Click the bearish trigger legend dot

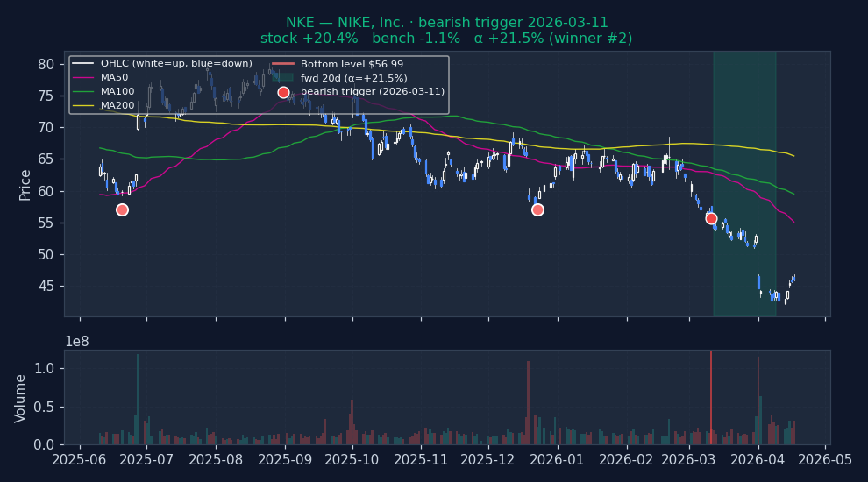coord(283,92)
